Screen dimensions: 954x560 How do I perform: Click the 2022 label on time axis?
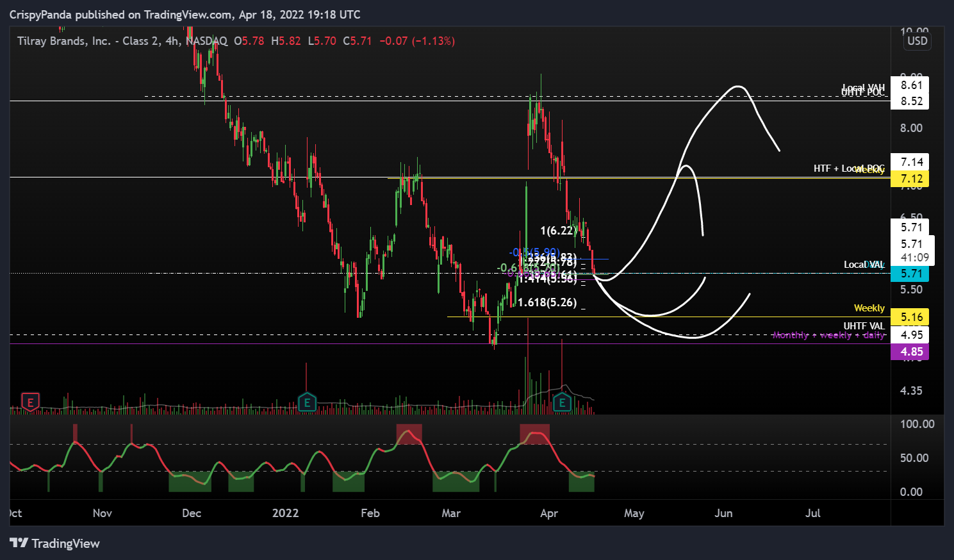coord(286,513)
